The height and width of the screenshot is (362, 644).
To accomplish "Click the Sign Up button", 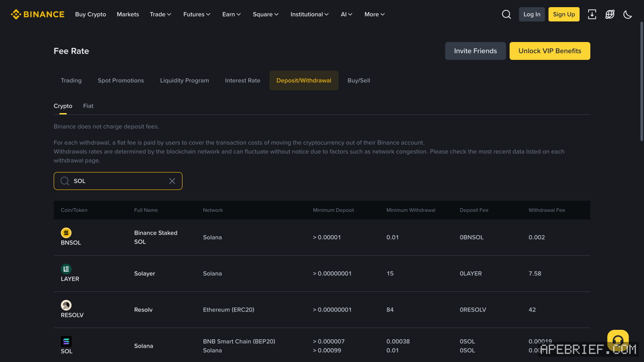I will (x=564, y=14).
